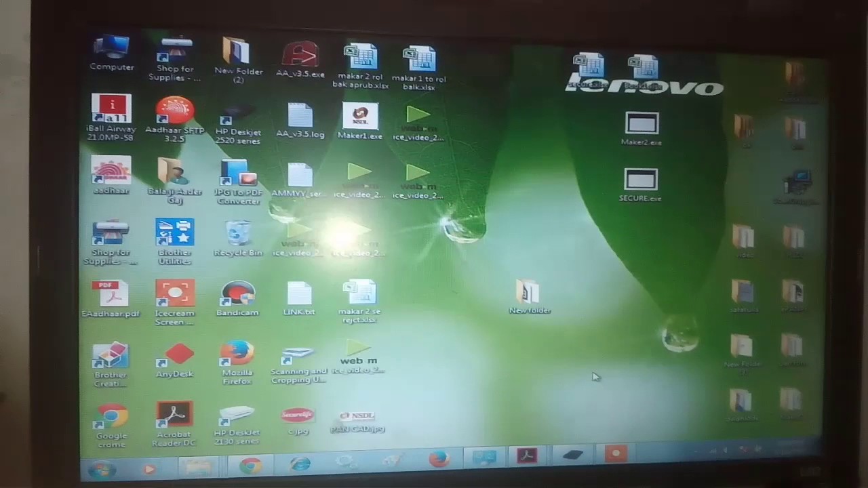
Task: Switch to Google Chrome on the taskbar
Action: click(x=250, y=466)
